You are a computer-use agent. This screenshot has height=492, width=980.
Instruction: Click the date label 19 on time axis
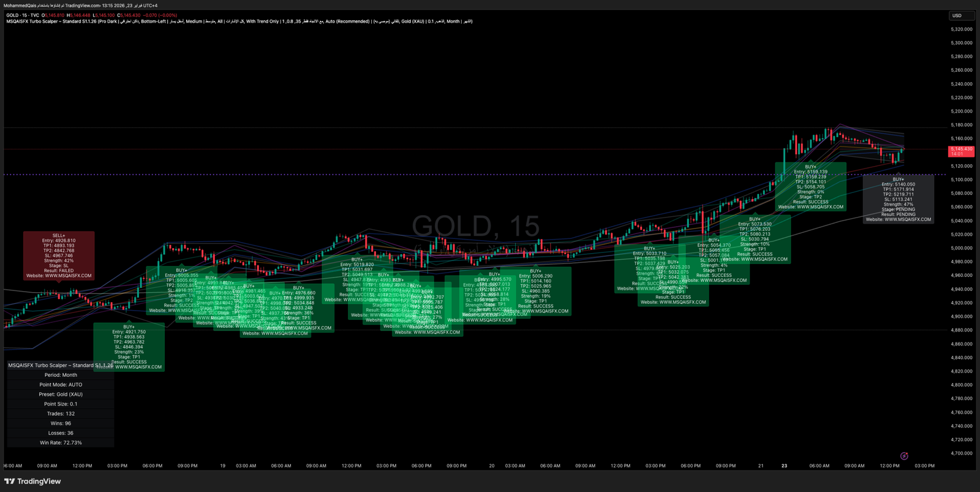(222, 466)
